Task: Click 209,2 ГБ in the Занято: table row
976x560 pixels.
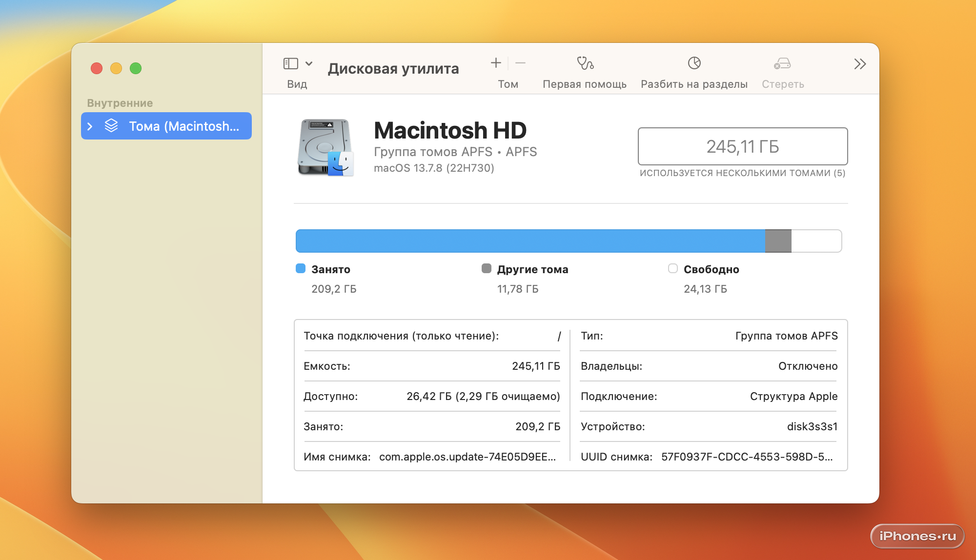Action: click(x=538, y=427)
